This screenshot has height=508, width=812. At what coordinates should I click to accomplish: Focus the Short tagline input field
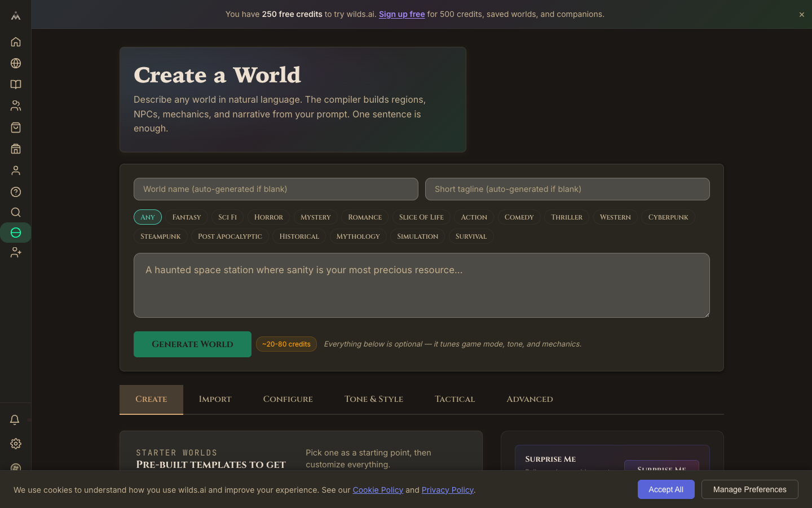pos(567,189)
